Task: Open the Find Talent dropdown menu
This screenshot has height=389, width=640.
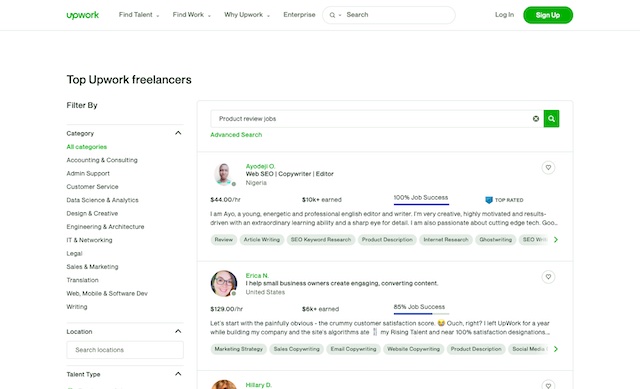Action: [x=139, y=15]
